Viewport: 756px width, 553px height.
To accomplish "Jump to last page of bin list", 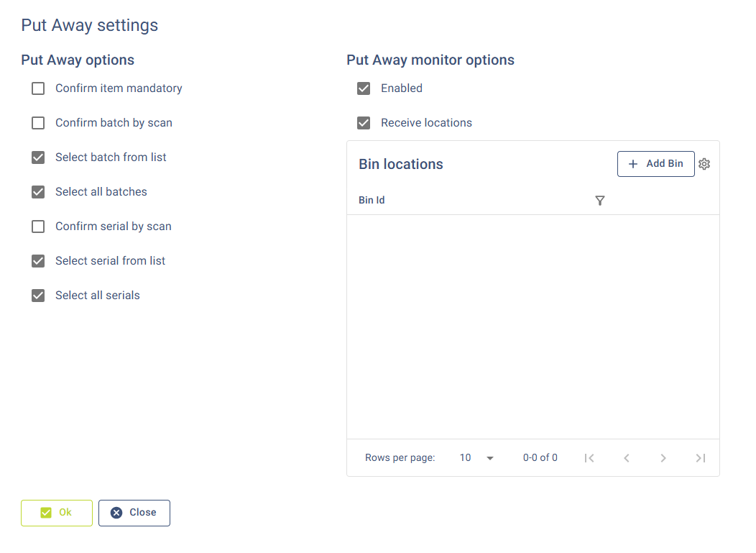I will [x=701, y=458].
